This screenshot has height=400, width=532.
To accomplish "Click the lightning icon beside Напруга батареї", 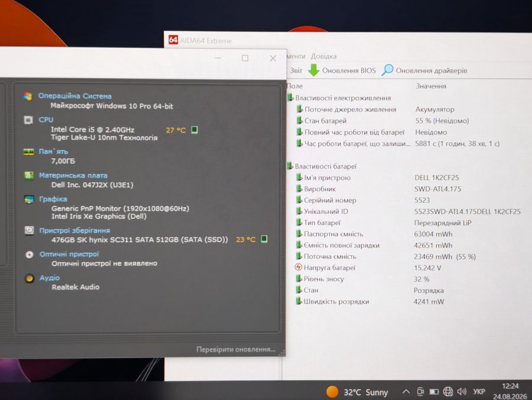I will [299, 267].
